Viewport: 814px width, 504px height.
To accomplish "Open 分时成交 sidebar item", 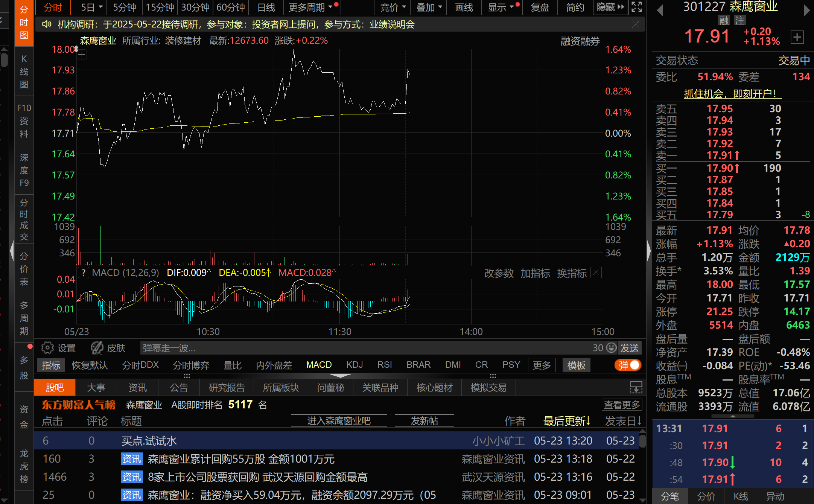I will click(24, 220).
